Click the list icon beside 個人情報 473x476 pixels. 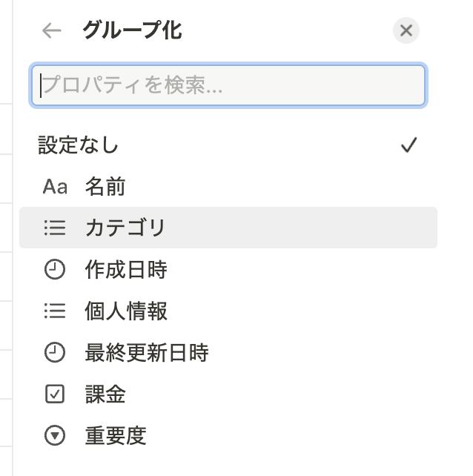click(55, 311)
